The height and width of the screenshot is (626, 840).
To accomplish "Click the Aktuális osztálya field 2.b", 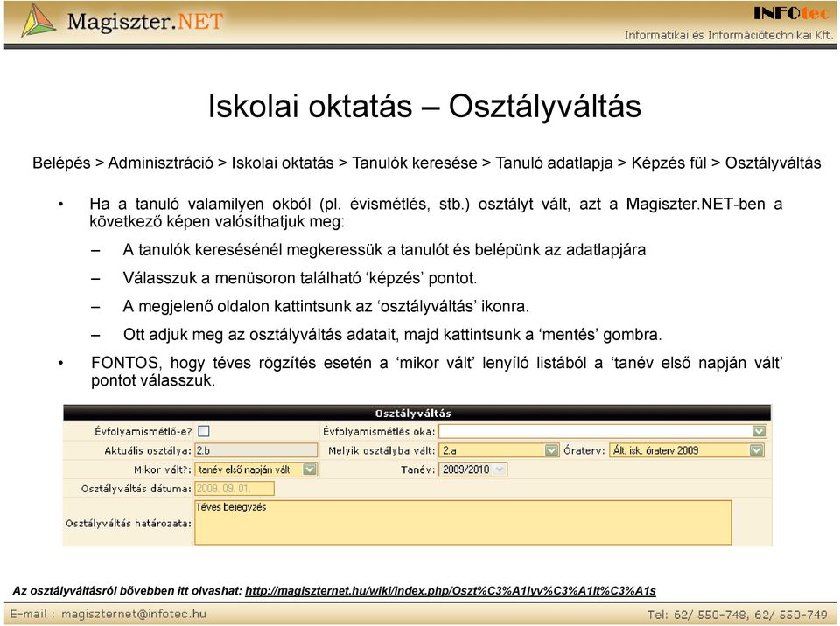I will [x=256, y=450].
